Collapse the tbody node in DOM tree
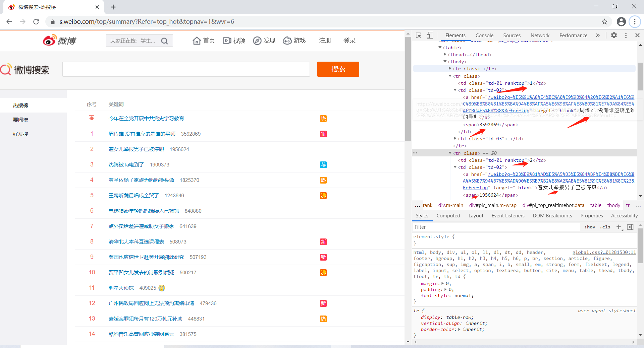 pyautogui.click(x=445, y=62)
